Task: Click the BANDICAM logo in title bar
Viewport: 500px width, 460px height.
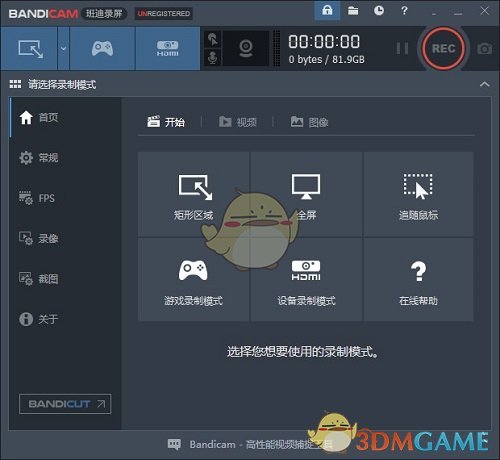Action: pos(43,14)
